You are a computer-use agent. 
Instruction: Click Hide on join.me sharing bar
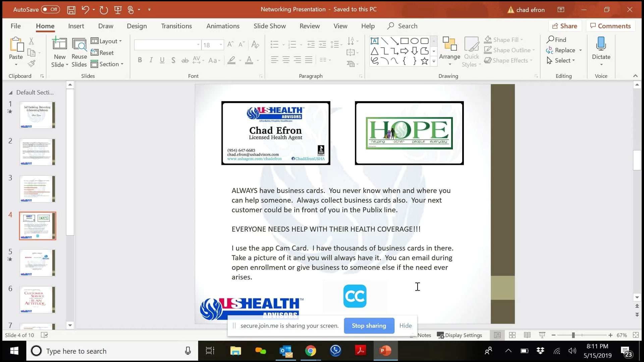click(x=406, y=326)
